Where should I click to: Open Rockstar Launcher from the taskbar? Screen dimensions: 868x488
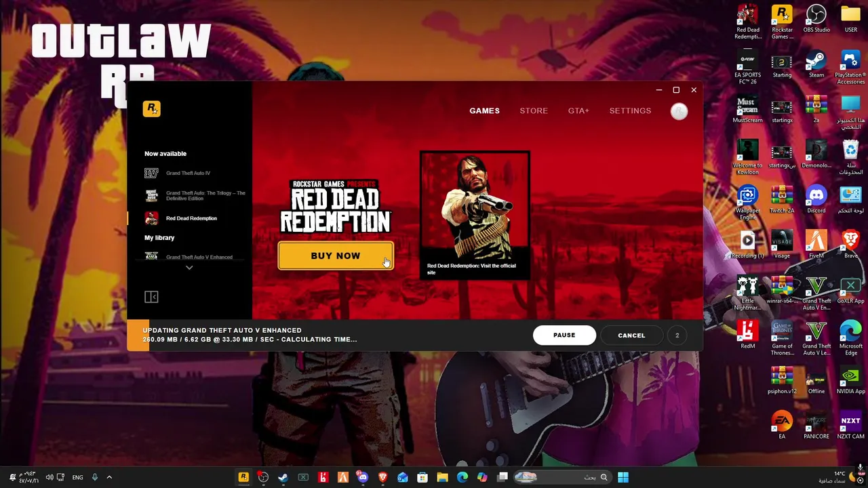click(x=243, y=477)
